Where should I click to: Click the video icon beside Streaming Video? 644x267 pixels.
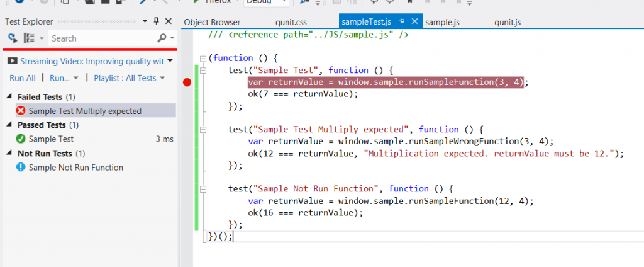coord(13,61)
